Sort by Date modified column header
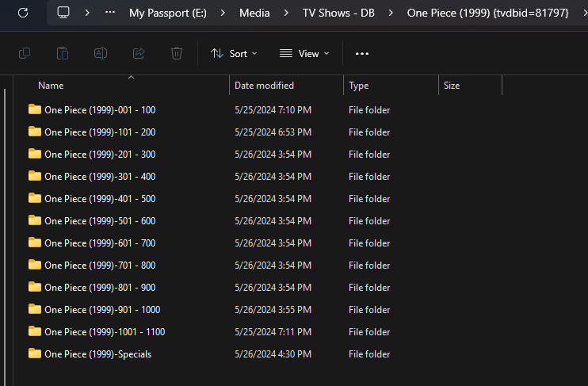588x386 pixels. coord(264,86)
